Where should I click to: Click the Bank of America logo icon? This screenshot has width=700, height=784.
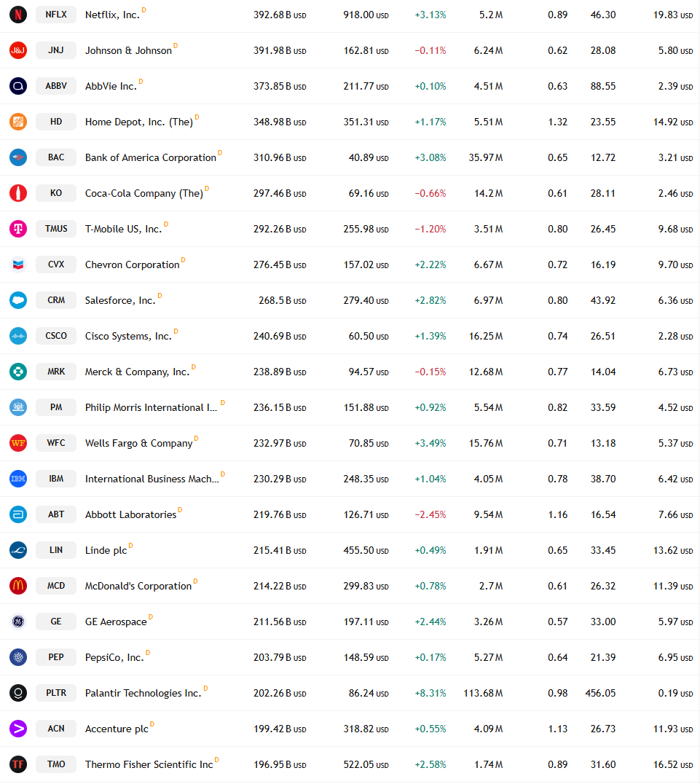click(18, 157)
